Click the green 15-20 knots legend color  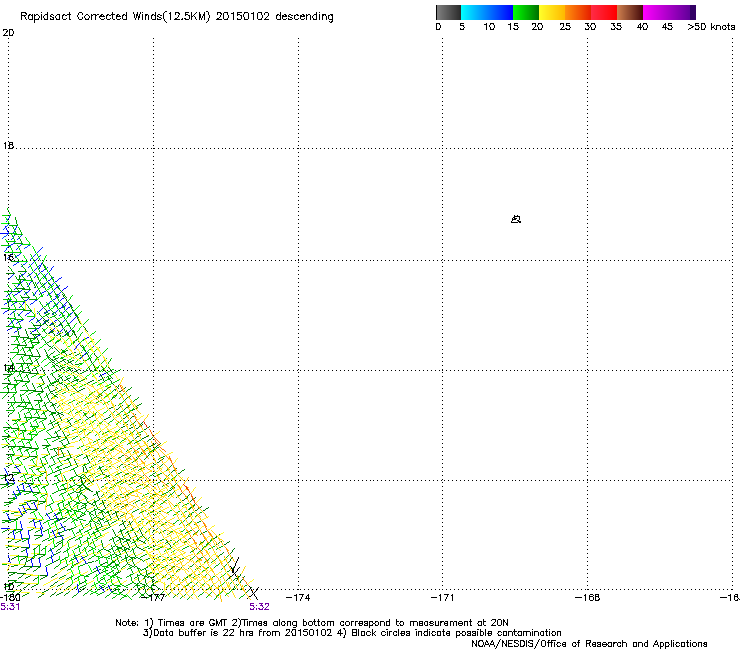(x=526, y=12)
